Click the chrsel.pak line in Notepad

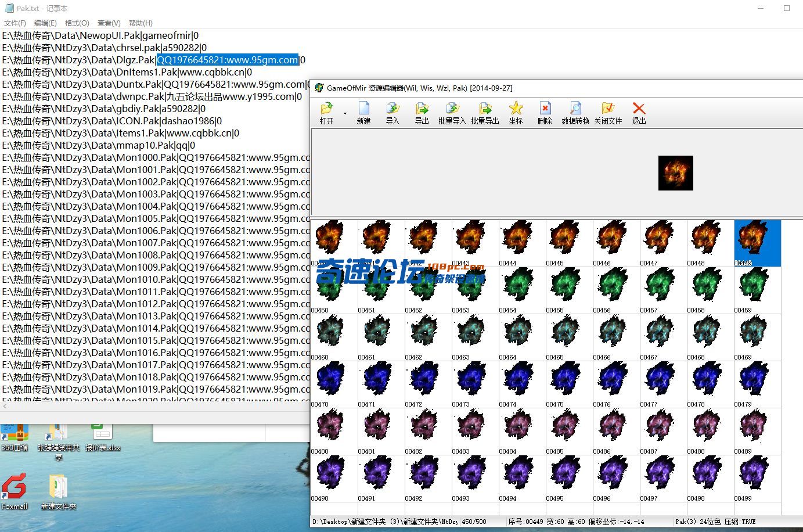point(105,48)
